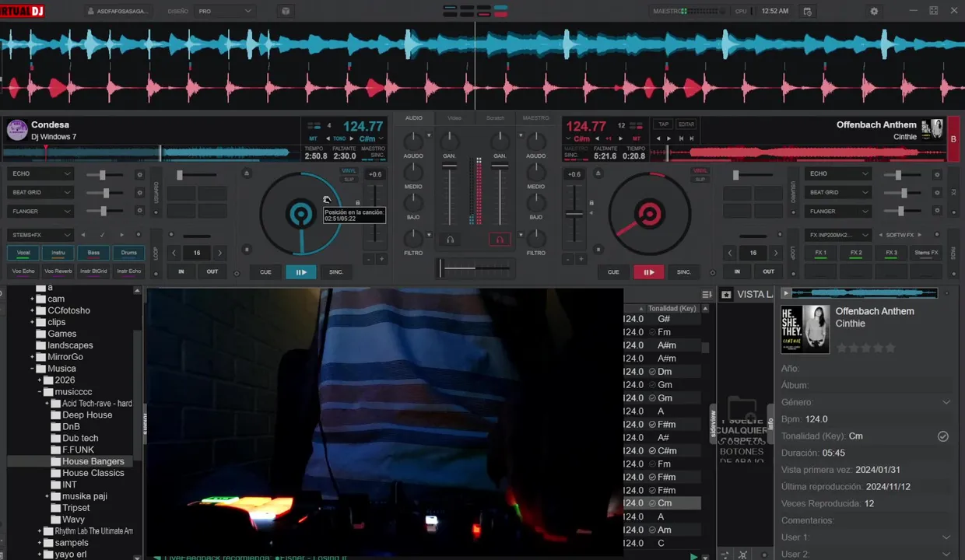The width and height of the screenshot is (965, 560).
Task: Click the TAP button on the right deck
Action: point(663,124)
